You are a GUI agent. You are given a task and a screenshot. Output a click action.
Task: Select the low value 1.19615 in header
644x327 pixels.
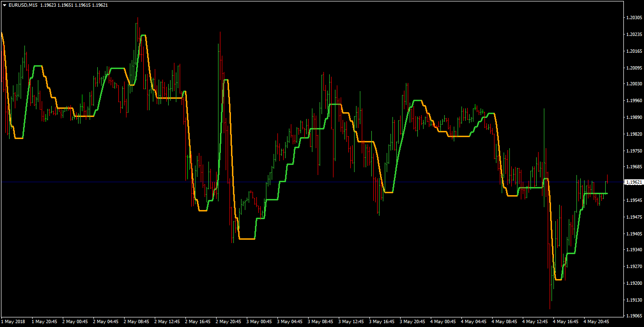coord(83,5)
